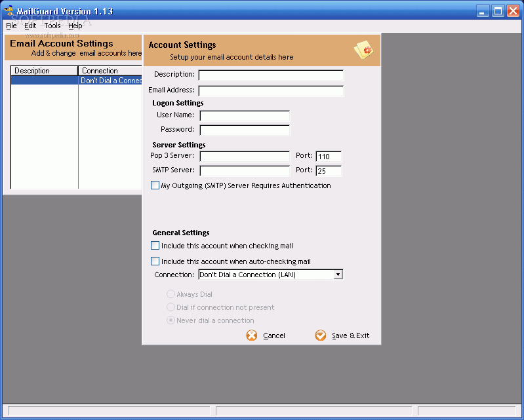Open the Help menu
524x420 pixels.
tap(75, 26)
